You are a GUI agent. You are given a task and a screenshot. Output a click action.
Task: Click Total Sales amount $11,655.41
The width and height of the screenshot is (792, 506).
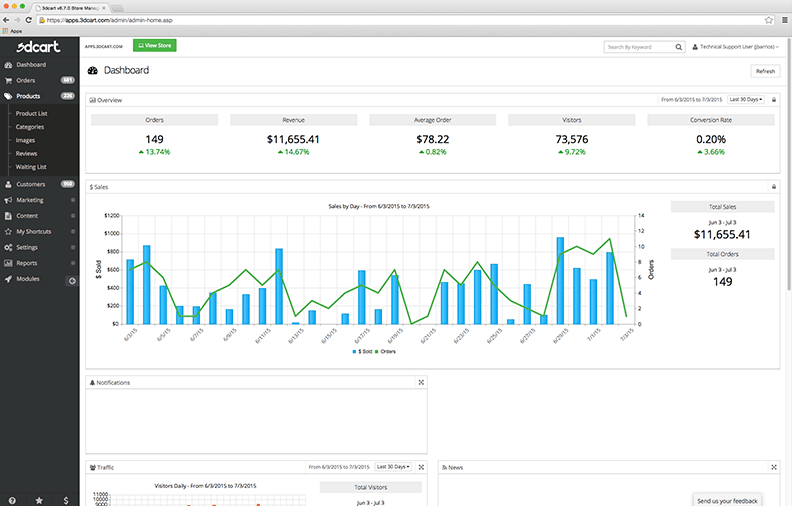coord(722,234)
